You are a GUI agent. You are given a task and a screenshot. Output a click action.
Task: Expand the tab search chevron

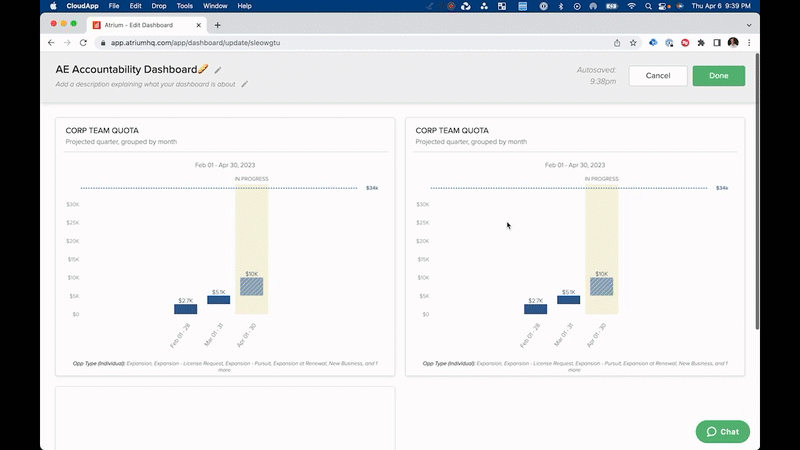tap(749, 25)
